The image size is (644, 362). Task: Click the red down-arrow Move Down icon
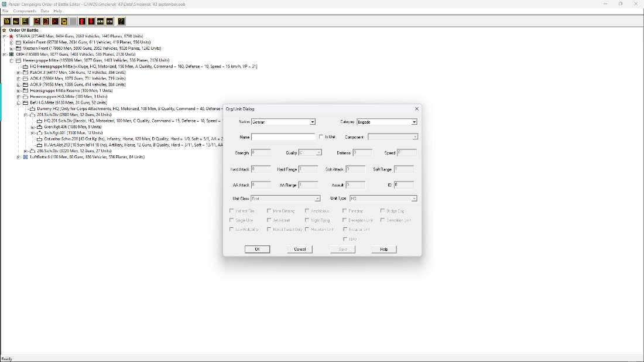91,21
